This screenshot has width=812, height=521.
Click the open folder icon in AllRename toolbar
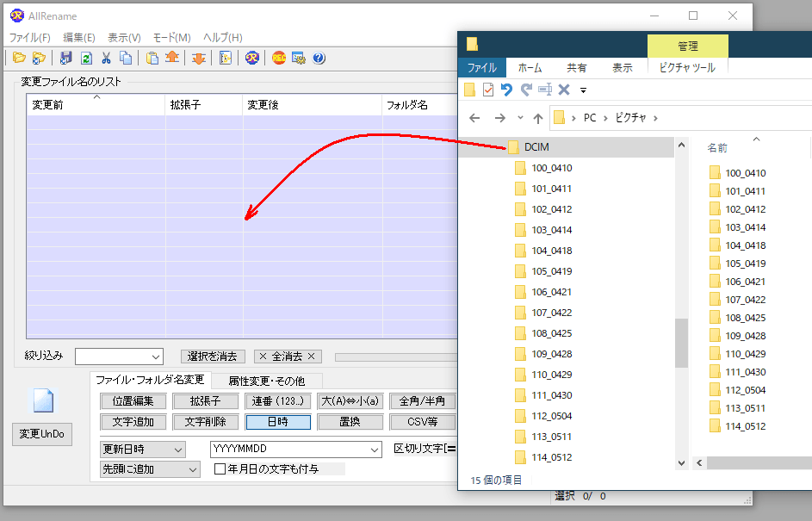click(x=19, y=59)
